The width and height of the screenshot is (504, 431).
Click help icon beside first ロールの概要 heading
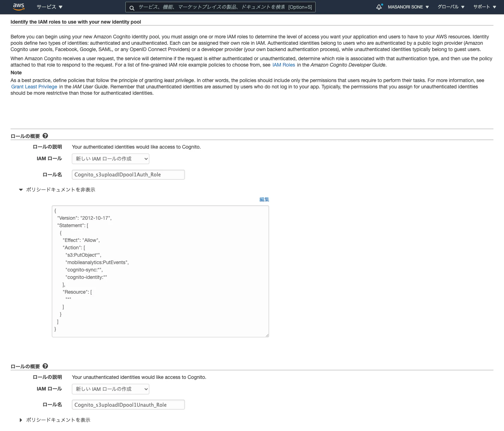(45, 136)
